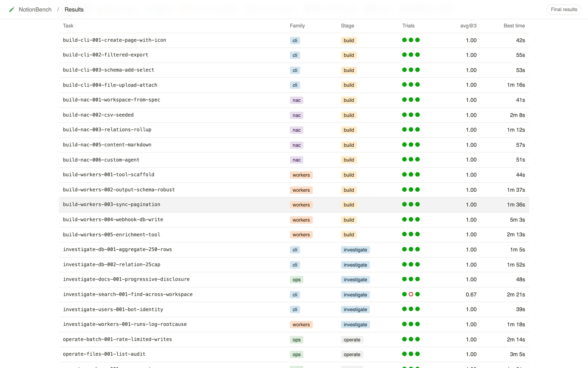Click the 5m 3s best time value

(x=517, y=220)
